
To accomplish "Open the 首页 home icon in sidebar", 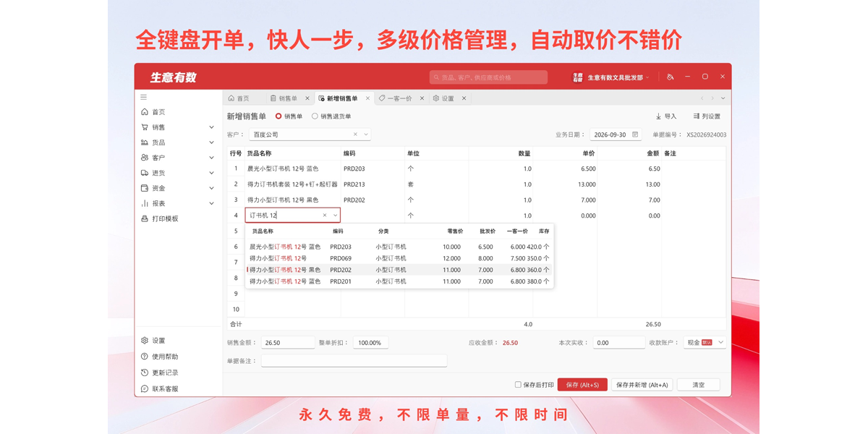I will [x=145, y=112].
